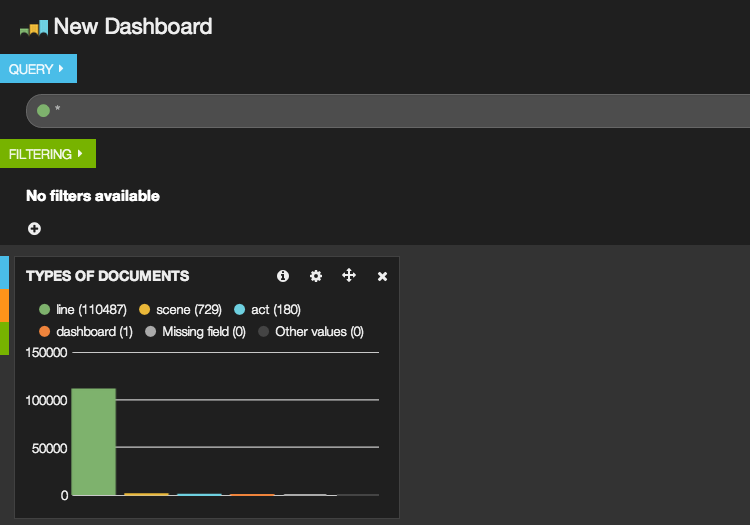The image size is (750, 525).
Task: Open the panel settings gear
Action: pyautogui.click(x=316, y=276)
